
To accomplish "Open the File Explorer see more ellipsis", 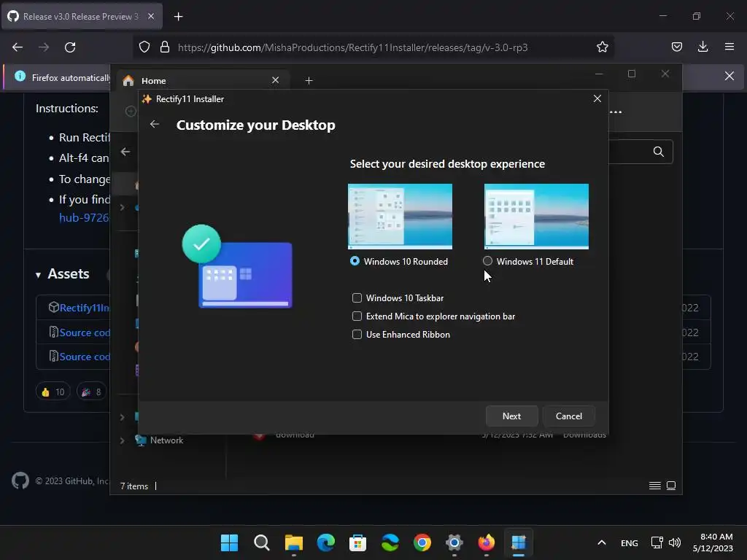I will pyautogui.click(x=616, y=112).
